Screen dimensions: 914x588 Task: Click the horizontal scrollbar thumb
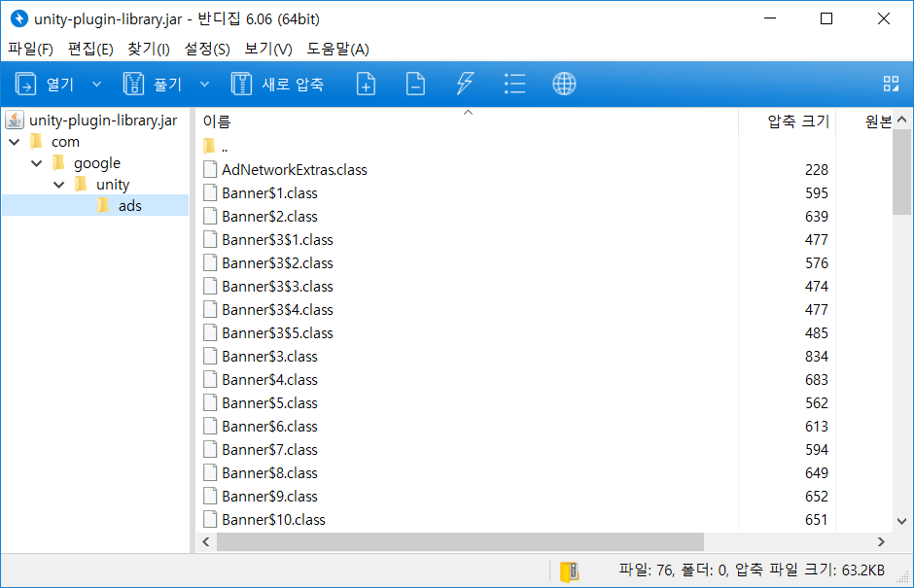(460, 542)
